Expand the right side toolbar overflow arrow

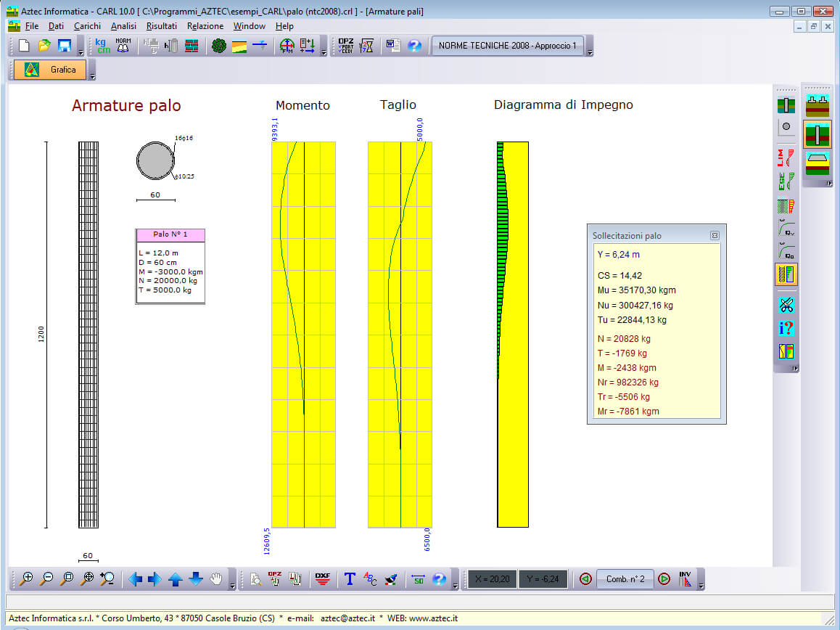coord(828,184)
